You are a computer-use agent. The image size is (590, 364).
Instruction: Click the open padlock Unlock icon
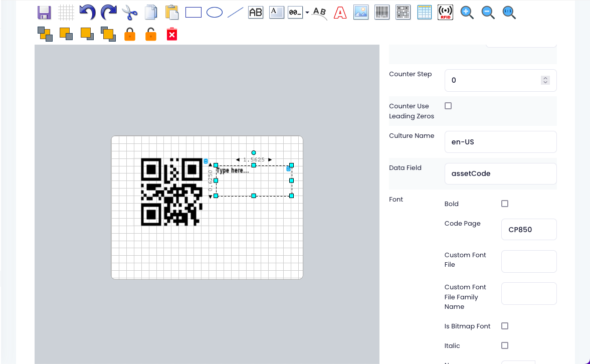pyautogui.click(x=151, y=34)
